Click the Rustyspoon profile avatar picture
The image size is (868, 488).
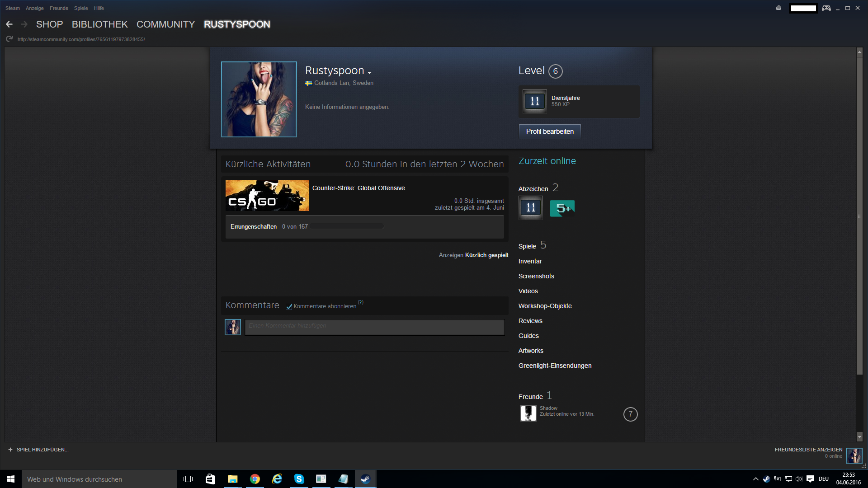click(x=259, y=99)
